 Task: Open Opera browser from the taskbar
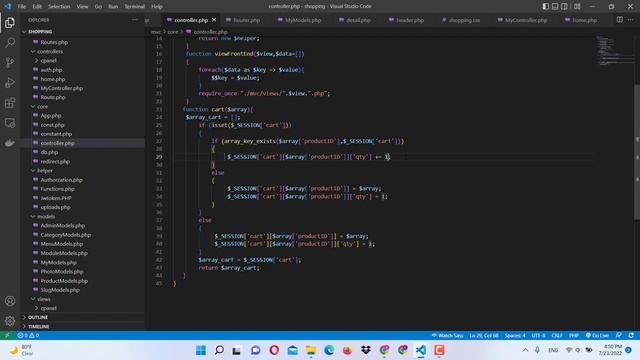274,350
